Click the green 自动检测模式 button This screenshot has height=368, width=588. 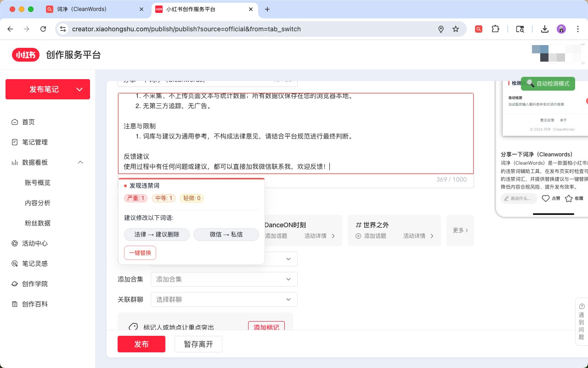[548, 83]
